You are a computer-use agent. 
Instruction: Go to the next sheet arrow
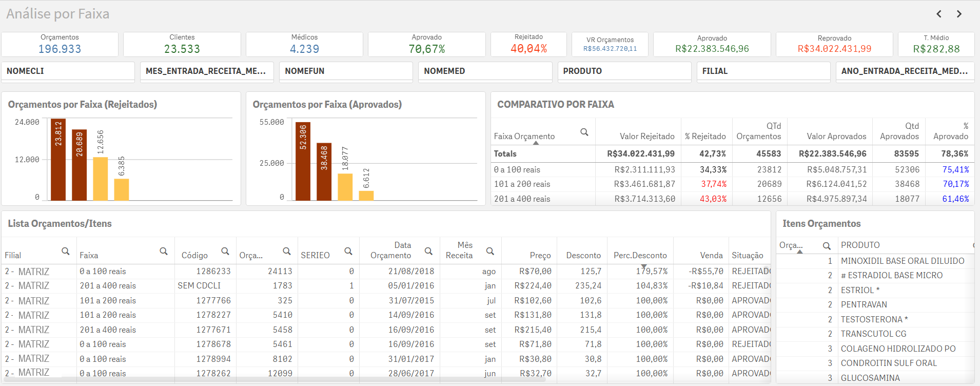pyautogui.click(x=959, y=14)
